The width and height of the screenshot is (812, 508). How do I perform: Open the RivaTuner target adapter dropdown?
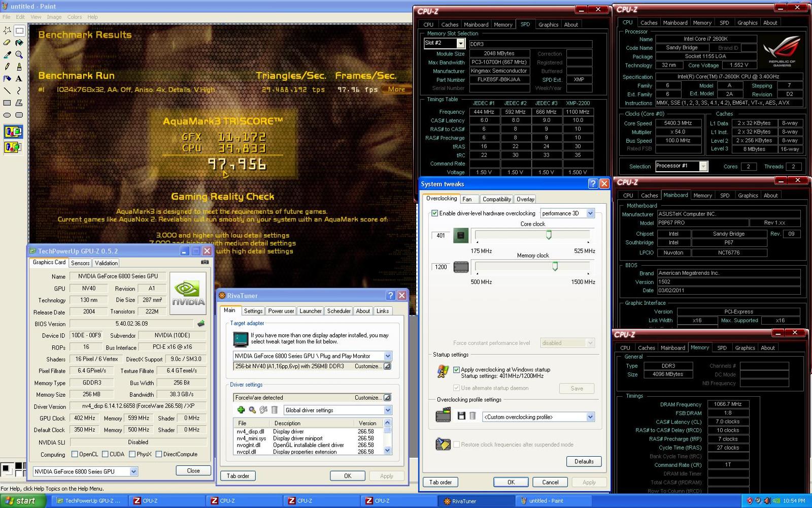point(388,356)
